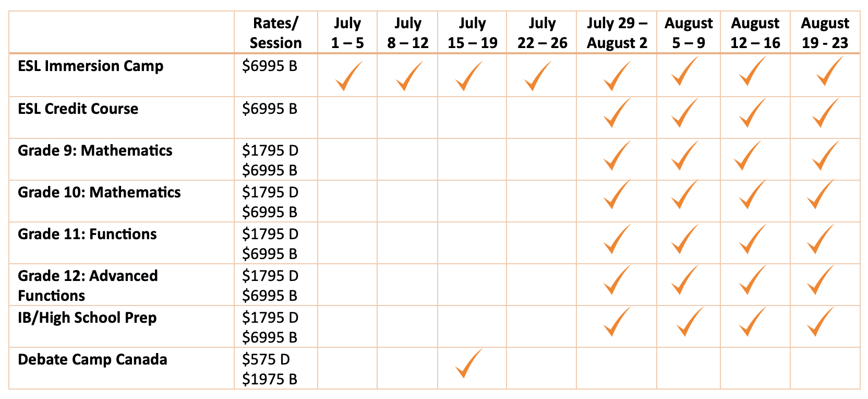Screen dimensions: 868x399
Task: Select IB/High School Prep checkmark under August 19-23
Action: click(x=819, y=322)
